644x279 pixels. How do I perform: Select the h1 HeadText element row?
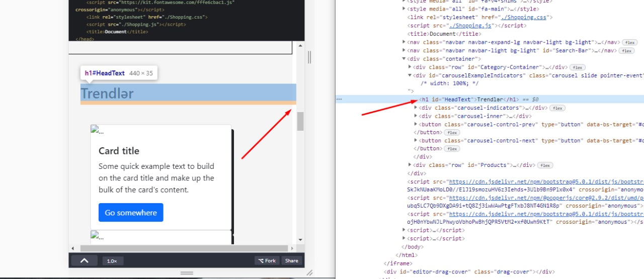[x=490, y=99]
